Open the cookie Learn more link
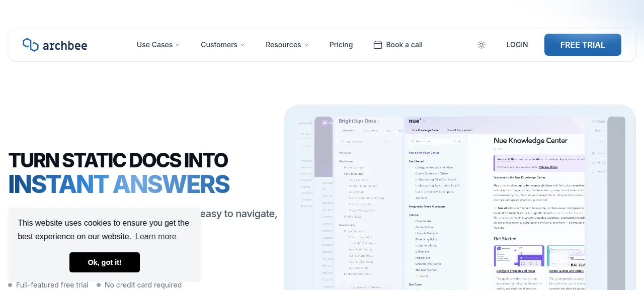The width and height of the screenshot is (644, 290). tap(155, 236)
